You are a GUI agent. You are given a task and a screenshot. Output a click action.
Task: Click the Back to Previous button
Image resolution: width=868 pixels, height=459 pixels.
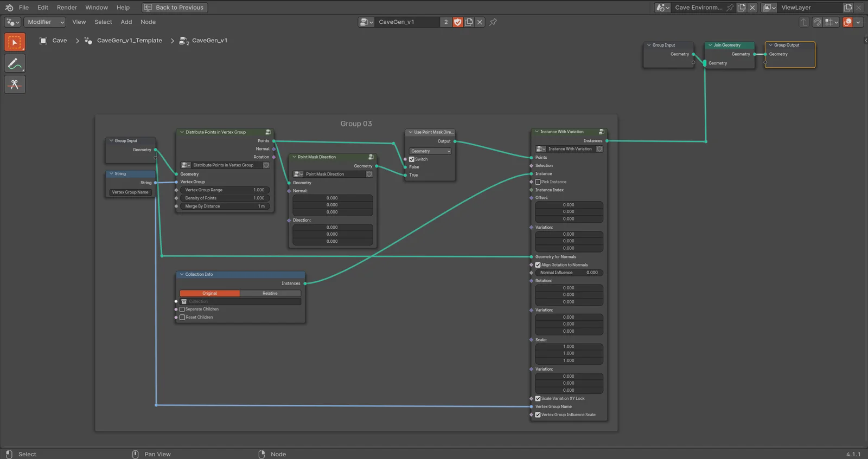point(174,8)
